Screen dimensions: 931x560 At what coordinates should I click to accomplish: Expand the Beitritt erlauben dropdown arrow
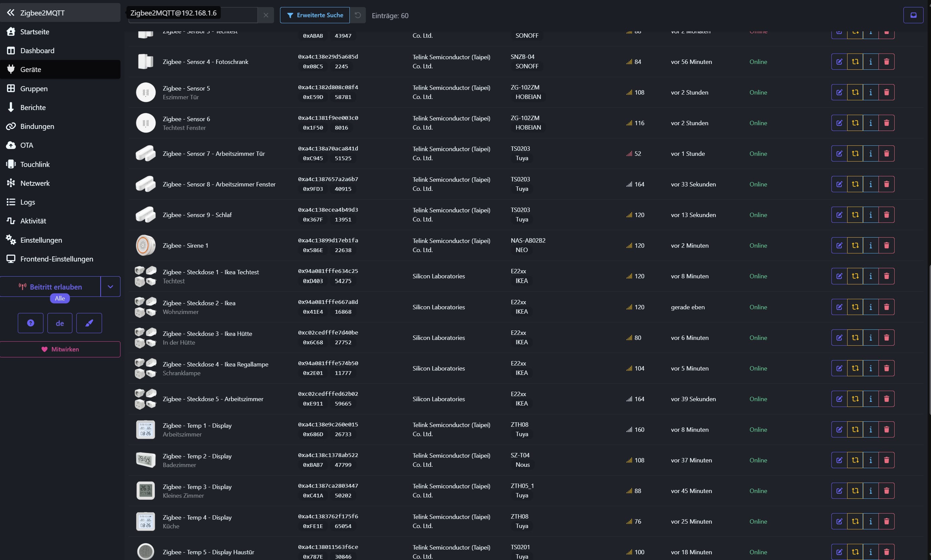111,287
